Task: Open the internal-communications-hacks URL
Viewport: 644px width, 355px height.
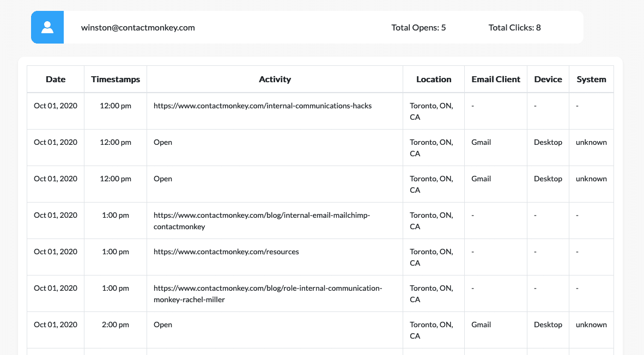Action: [x=263, y=106]
